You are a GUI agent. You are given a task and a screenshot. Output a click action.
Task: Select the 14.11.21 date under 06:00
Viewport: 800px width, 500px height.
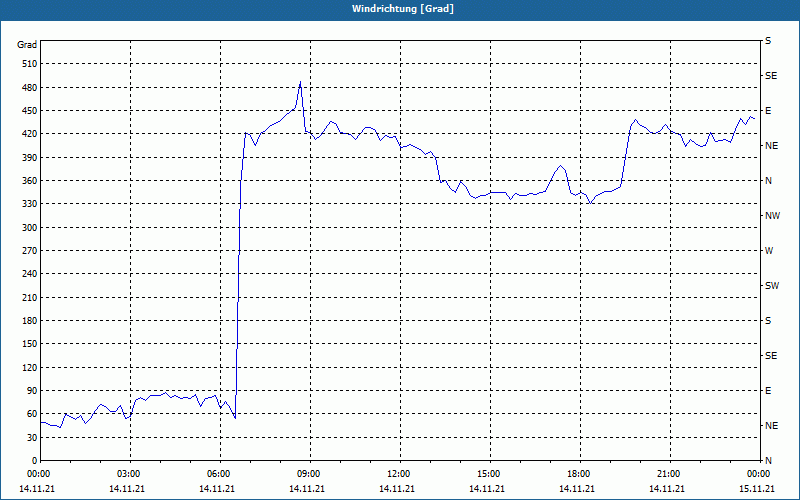pyautogui.click(x=216, y=488)
